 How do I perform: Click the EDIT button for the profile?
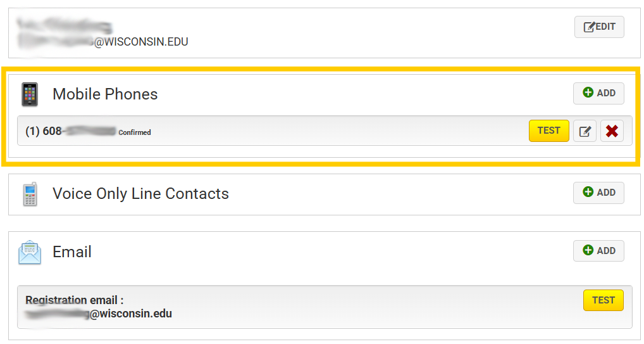point(598,27)
